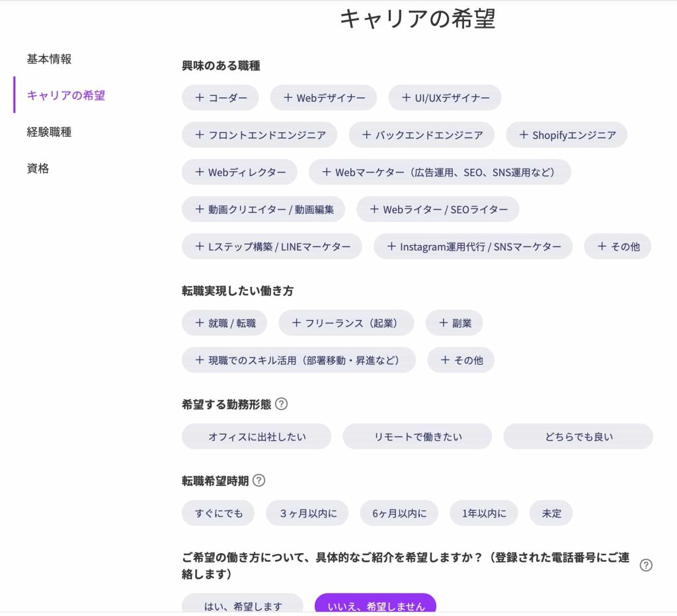Select the 副業 option
This screenshot has width=677, height=616.
coord(454,323)
